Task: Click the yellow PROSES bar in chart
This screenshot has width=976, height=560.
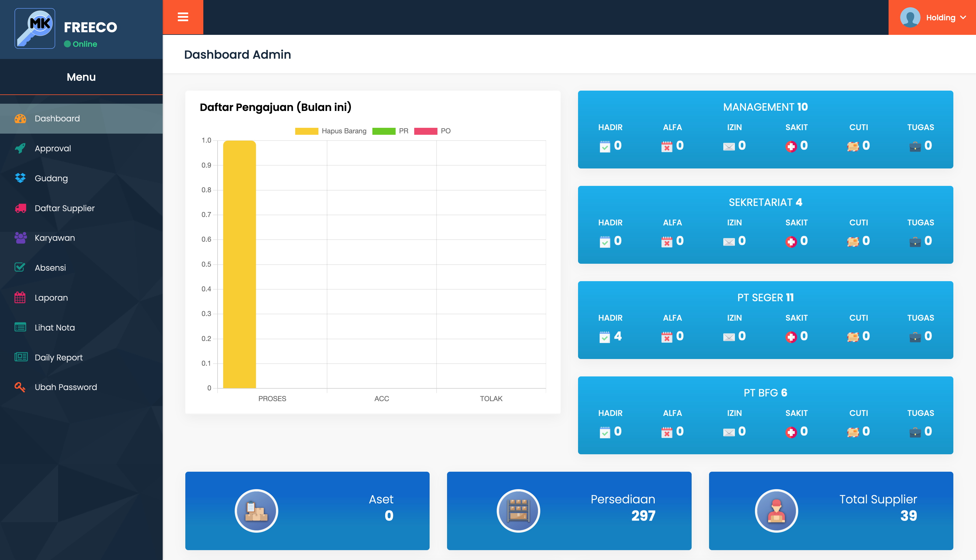Action: click(x=239, y=264)
